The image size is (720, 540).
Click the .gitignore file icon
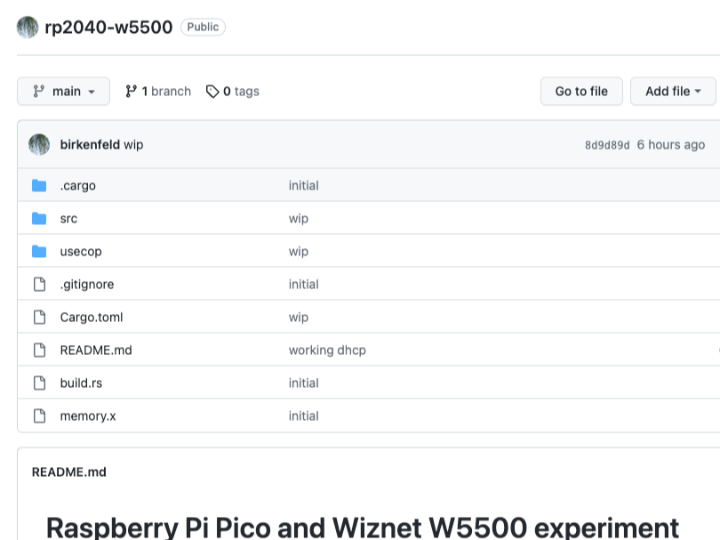click(39, 284)
